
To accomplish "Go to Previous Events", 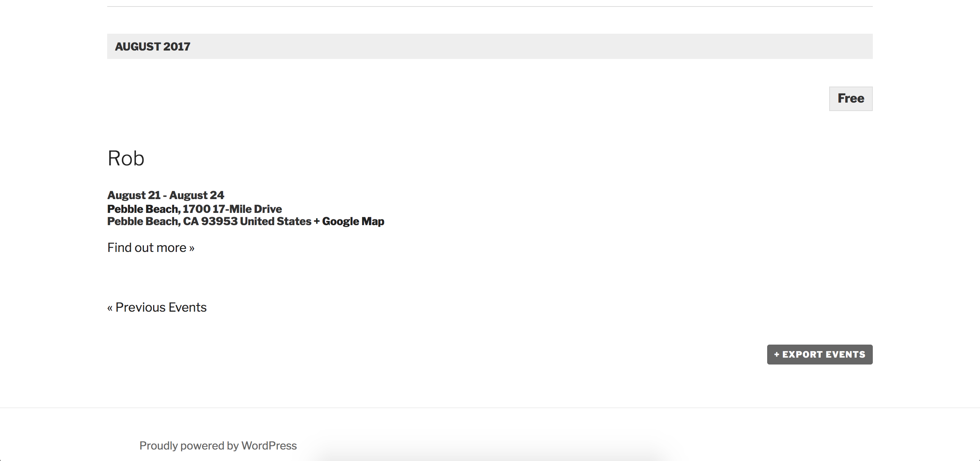I will tap(161, 307).
